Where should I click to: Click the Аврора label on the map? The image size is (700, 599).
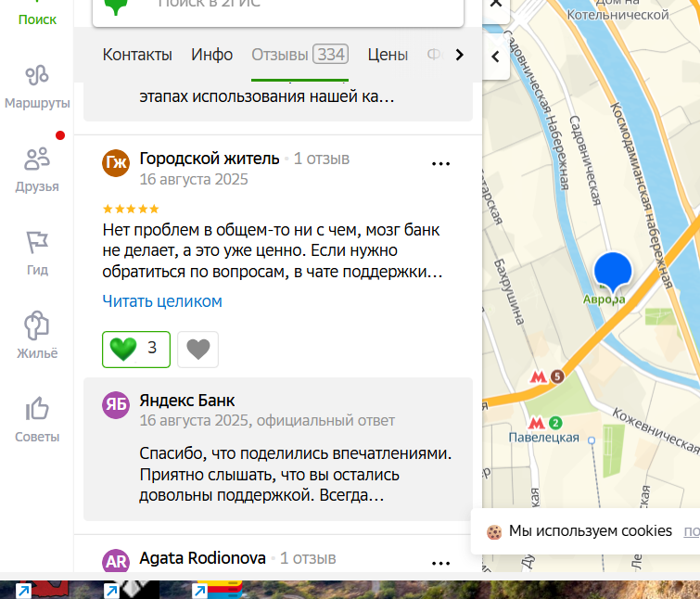(x=604, y=299)
